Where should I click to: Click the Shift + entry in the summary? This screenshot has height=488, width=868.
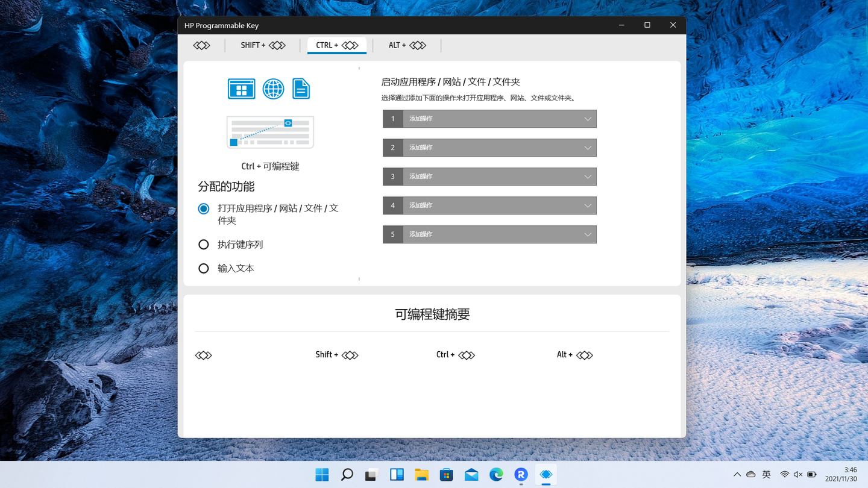pyautogui.click(x=337, y=355)
